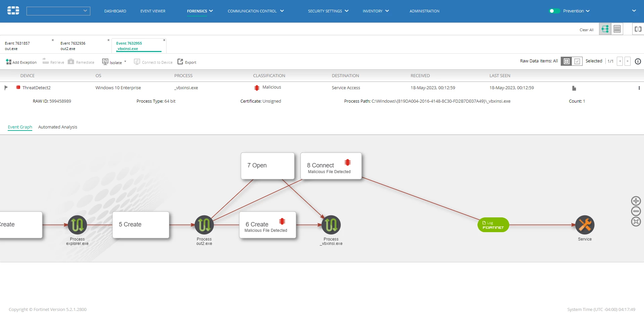The width and height of the screenshot is (644, 314).
Task: Switch to flow graph view icon
Action: click(x=605, y=29)
